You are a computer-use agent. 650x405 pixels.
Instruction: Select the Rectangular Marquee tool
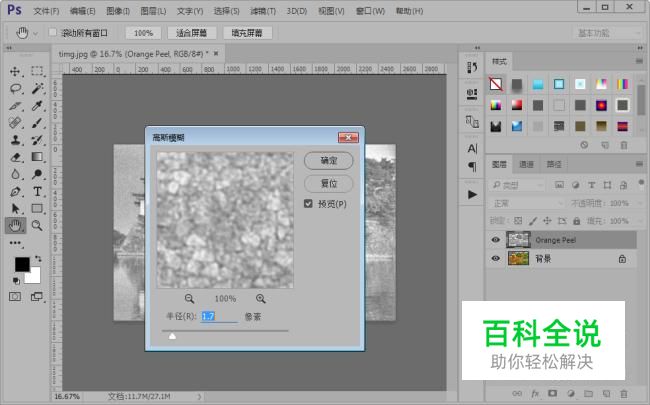pos(37,71)
